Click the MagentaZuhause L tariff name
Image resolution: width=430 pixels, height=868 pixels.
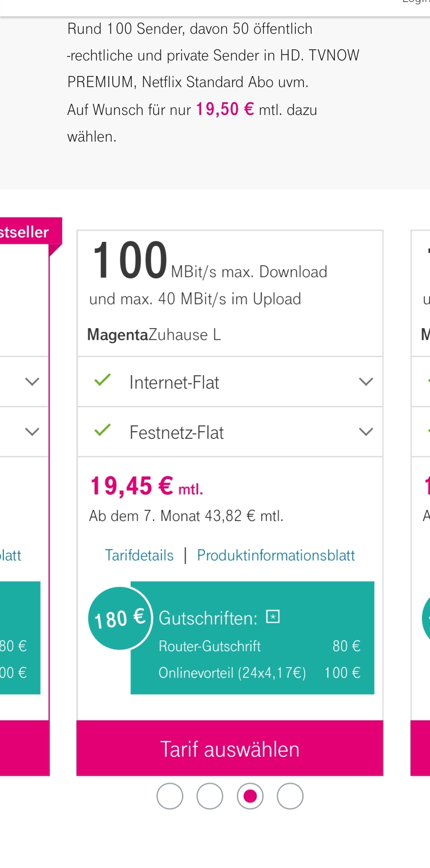[x=154, y=335]
